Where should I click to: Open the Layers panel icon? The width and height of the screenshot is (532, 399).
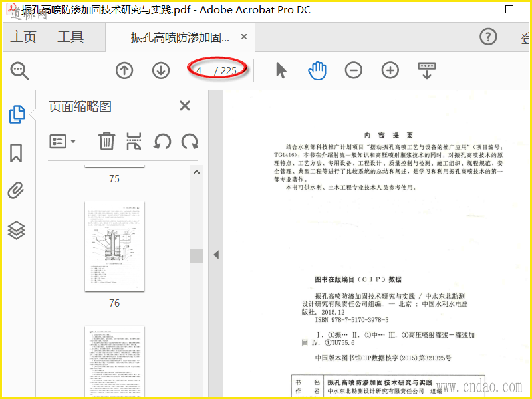(x=16, y=230)
